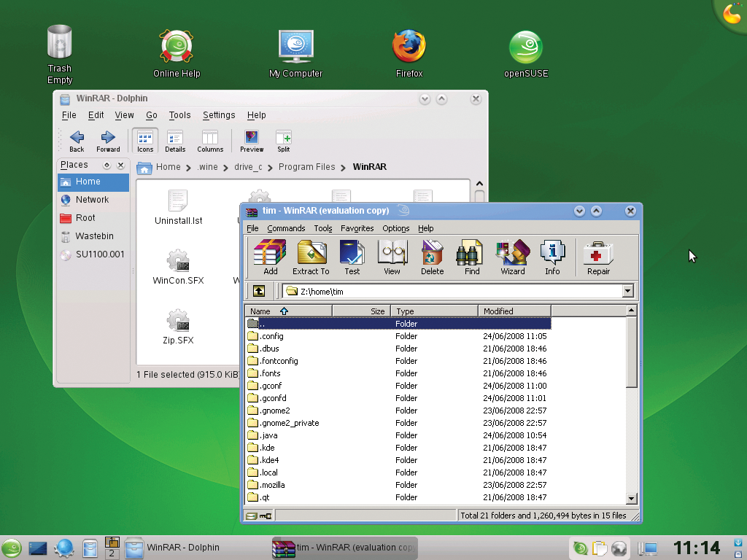Close the Places panel in Dolphin
Viewport: 747px width, 560px height.
click(121, 166)
